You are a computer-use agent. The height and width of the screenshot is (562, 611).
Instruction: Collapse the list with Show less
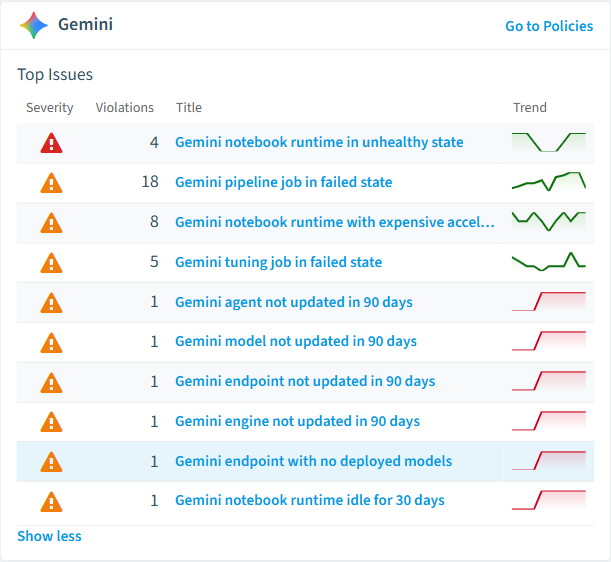[x=49, y=536]
